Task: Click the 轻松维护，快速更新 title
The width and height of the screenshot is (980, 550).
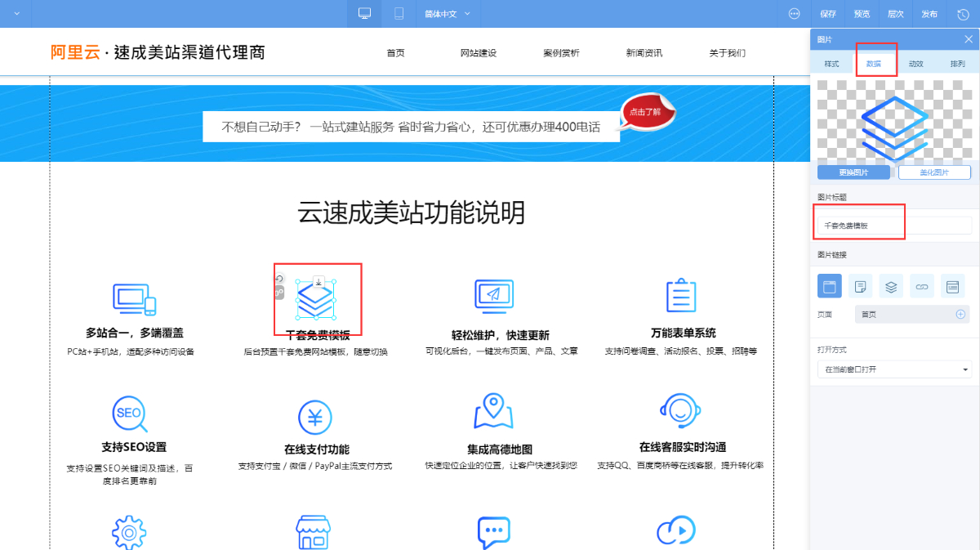Action: click(x=501, y=335)
